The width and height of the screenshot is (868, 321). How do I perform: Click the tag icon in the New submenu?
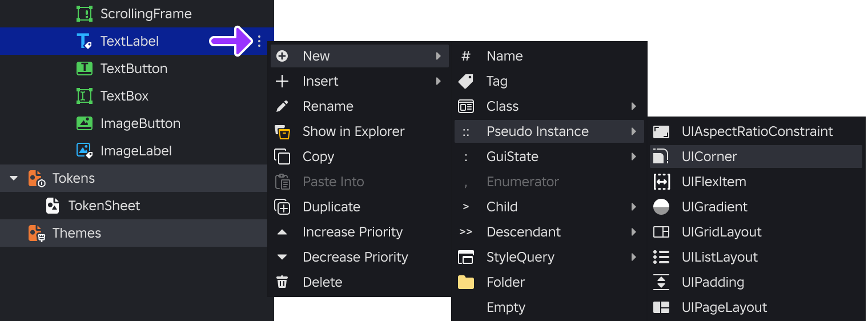click(x=466, y=81)
